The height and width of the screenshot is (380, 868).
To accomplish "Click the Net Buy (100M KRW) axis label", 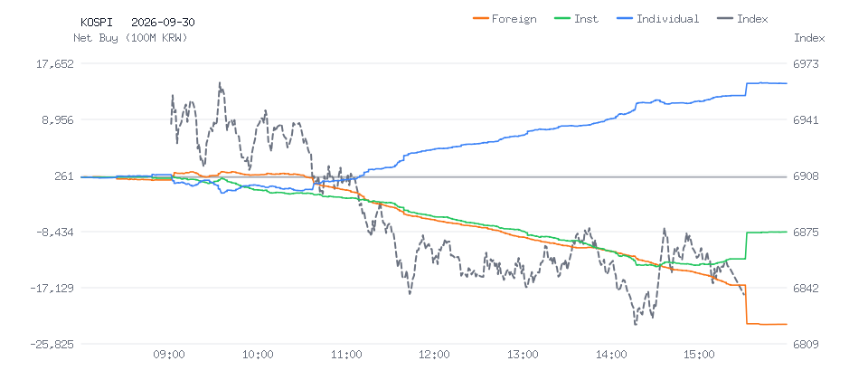I will coord(130,38).
